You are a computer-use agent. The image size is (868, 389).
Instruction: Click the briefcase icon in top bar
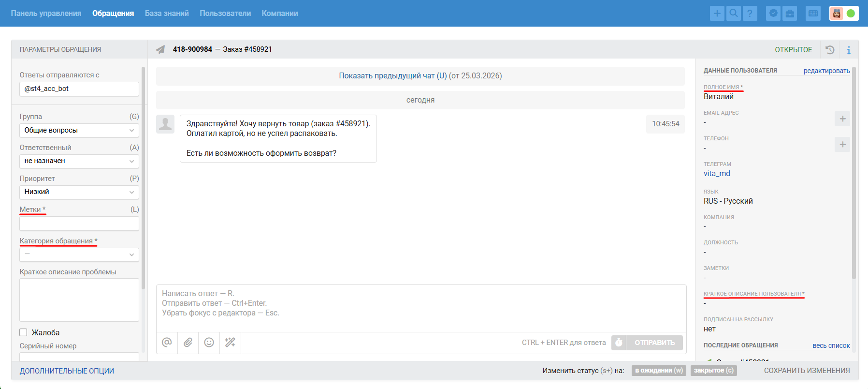click(x=790, y=13)
